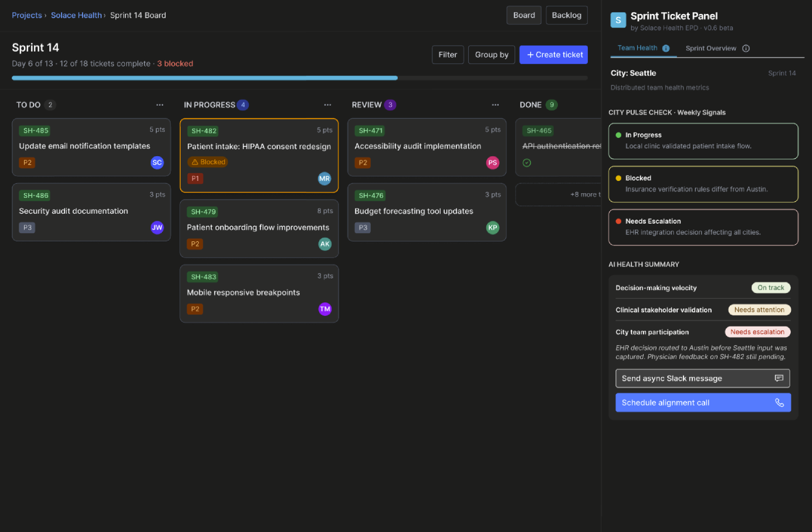Click the Create ticket button
Screen dimensions: 812x532
tap(553, 55)
